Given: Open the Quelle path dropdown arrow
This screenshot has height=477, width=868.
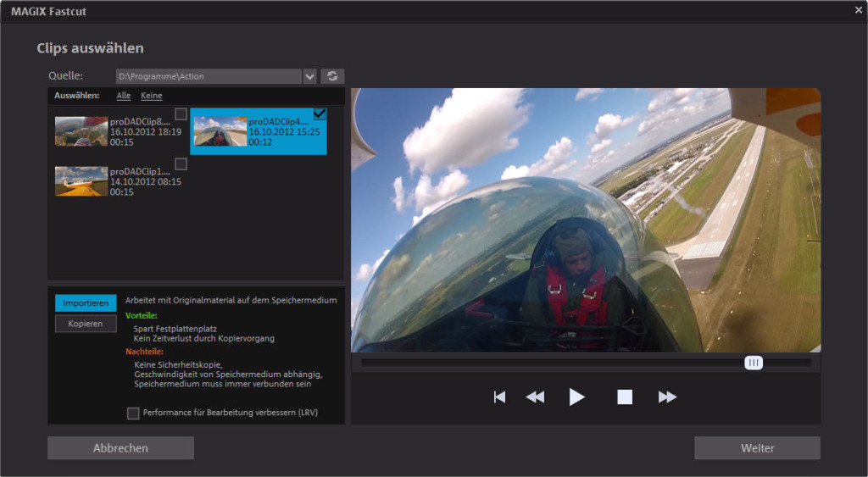Looking at the screenshot, I should pos(310,76).
